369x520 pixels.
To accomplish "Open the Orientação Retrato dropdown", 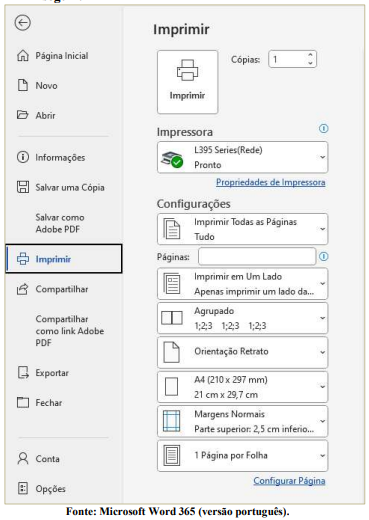I will pos(243,352).
